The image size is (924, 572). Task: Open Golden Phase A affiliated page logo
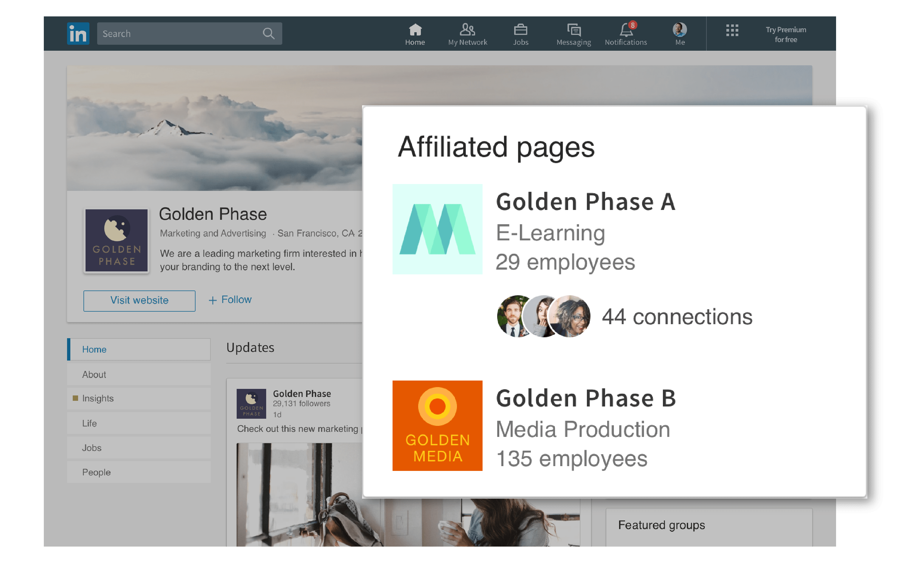437,229
